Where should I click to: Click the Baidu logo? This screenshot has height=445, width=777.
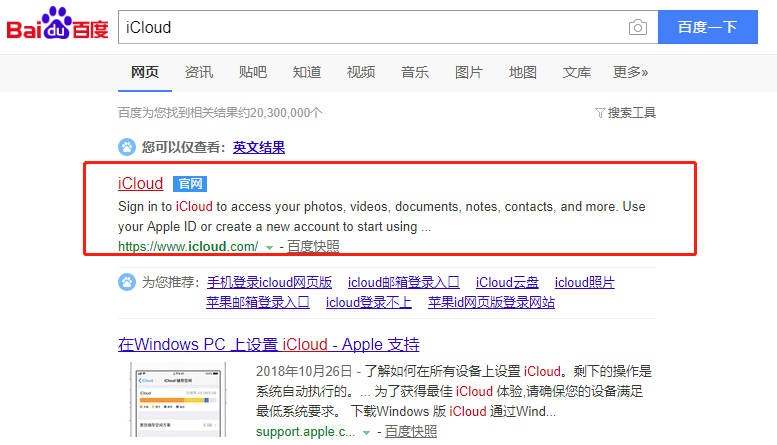pos(57,23)
